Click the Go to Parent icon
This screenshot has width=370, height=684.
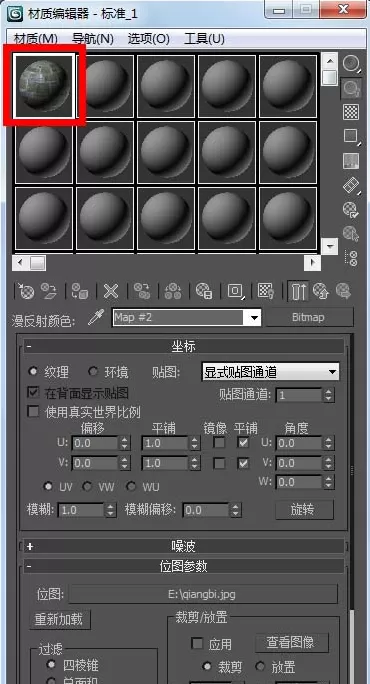(x=321, y=291)
